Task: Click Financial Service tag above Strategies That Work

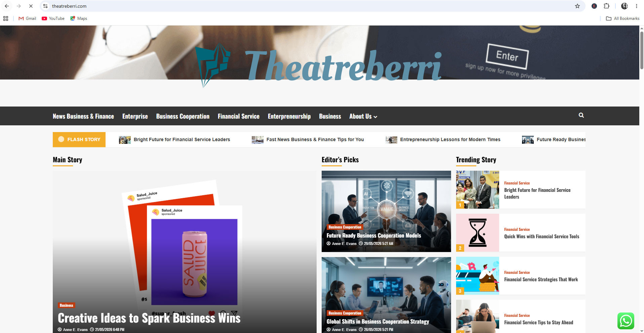Action: point(517,273)
